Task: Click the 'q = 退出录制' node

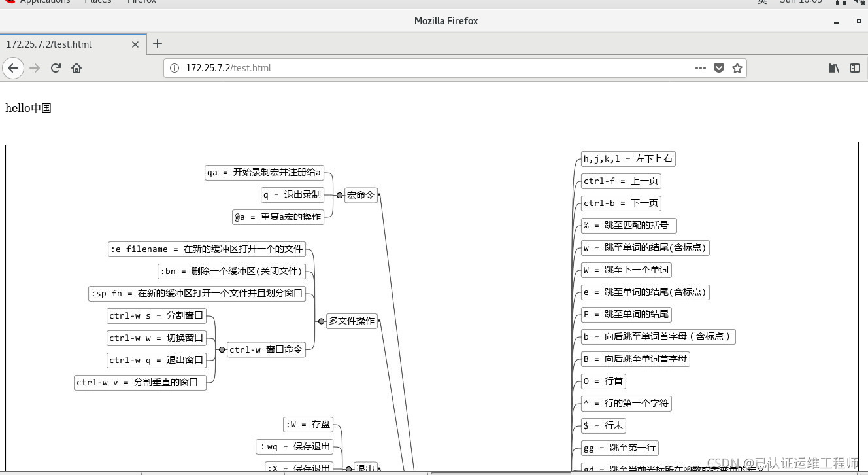Action: (x=292, y=195)
